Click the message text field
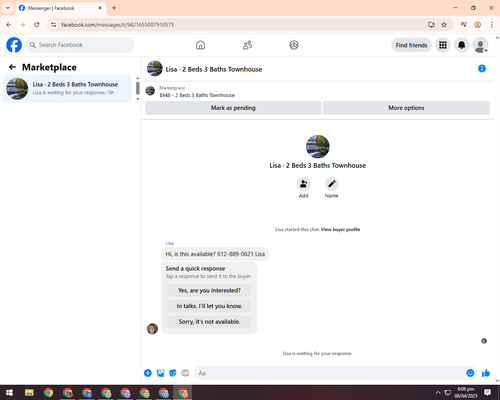The width and height of the screenshot is (500, 400). click(330, 373)
